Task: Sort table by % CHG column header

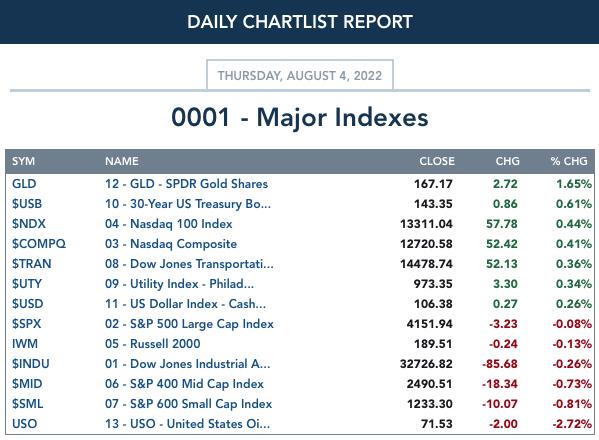Action: (569, 161)
